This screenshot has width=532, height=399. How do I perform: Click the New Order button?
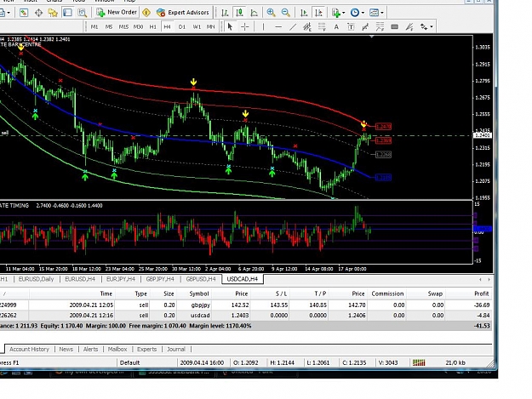point(117,13)
